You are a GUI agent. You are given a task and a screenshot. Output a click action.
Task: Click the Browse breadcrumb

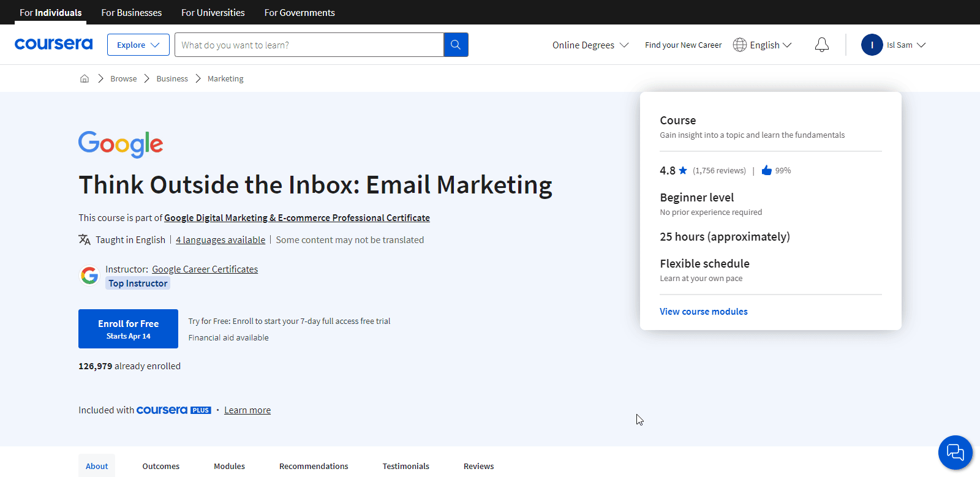point(124,78)
